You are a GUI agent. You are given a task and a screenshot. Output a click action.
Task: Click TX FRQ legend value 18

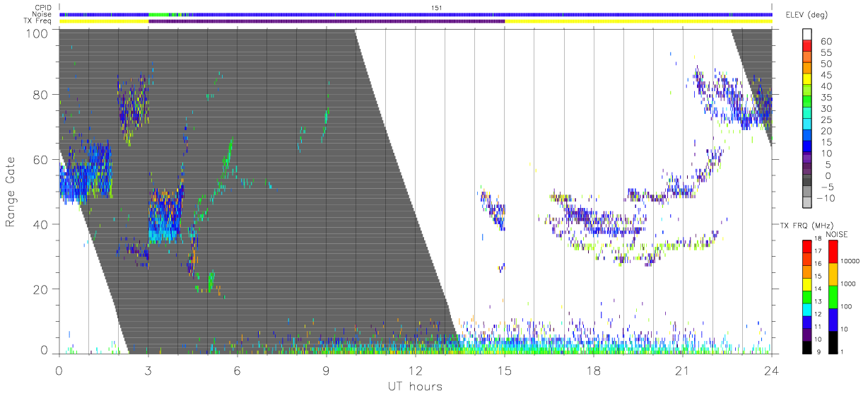tap(818, 240)
